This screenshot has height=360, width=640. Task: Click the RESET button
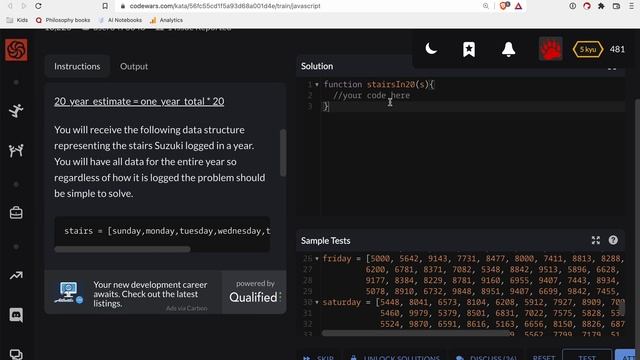coord(544,358)
